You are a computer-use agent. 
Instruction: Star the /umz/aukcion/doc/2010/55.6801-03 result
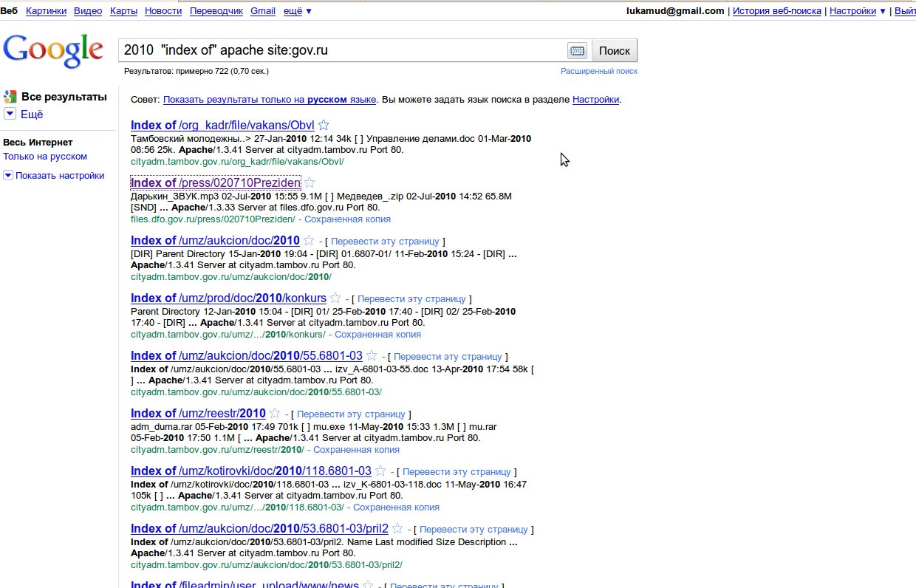pos(372,355)
